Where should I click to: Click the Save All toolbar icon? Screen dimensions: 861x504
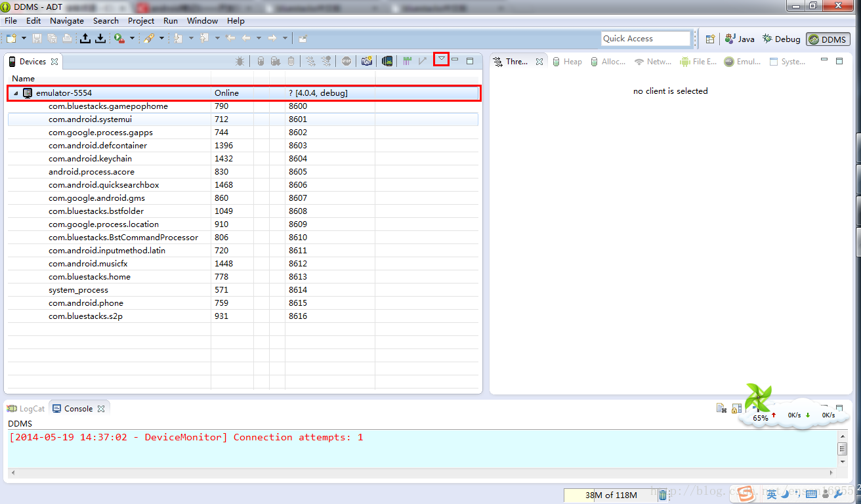pos(52,39)
